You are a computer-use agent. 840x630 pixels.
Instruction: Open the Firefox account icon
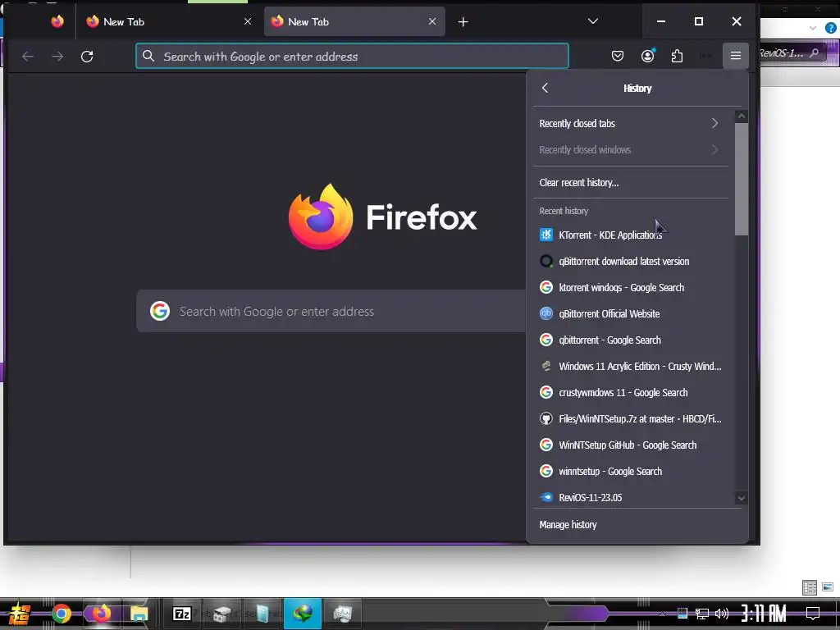coord(648,56)
